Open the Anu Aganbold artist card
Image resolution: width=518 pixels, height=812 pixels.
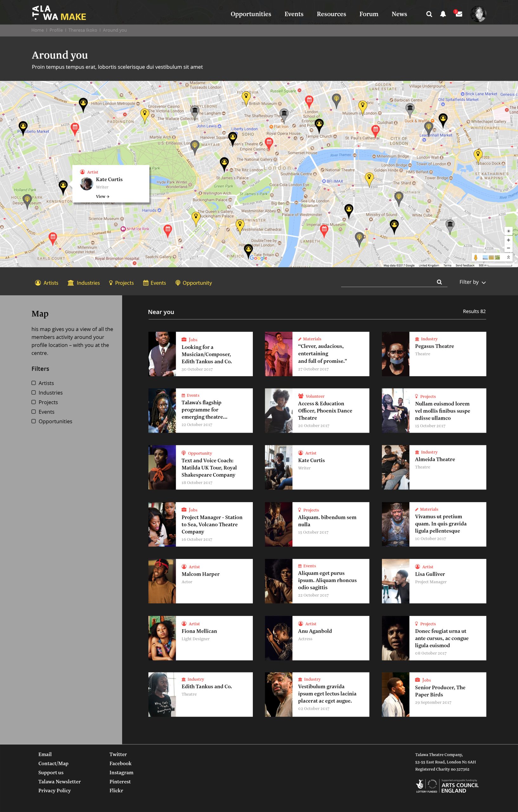[317, 638]
